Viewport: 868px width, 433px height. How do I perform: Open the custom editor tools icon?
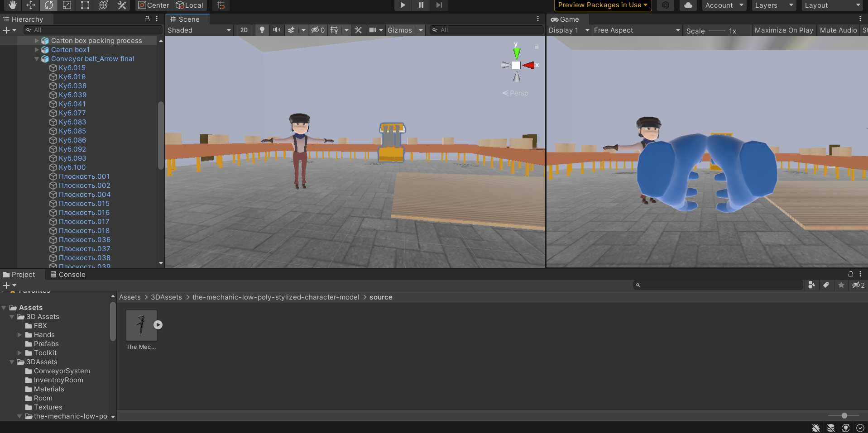[x=121, y=5]
